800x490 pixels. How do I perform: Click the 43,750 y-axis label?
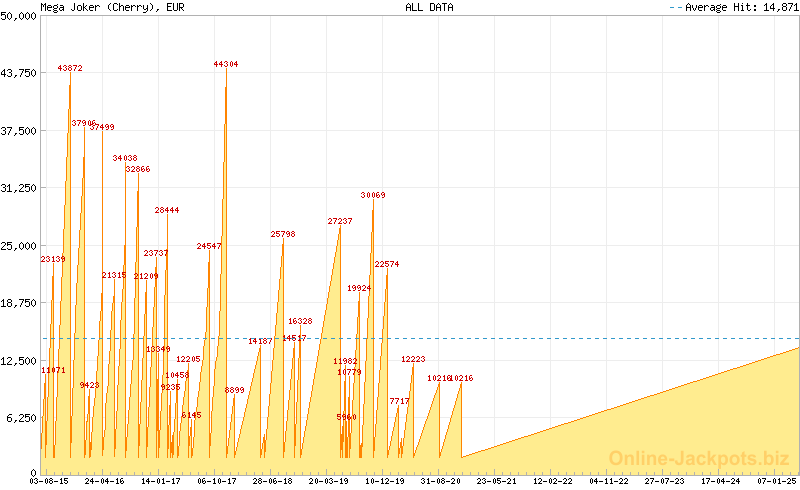click(18, 73)
